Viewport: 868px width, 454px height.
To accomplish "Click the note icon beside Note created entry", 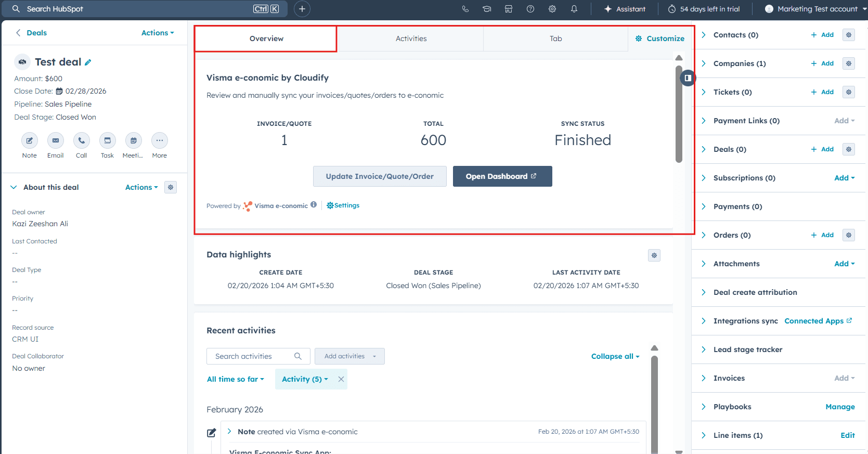I will pyautogui.click(x=212, y=433).
